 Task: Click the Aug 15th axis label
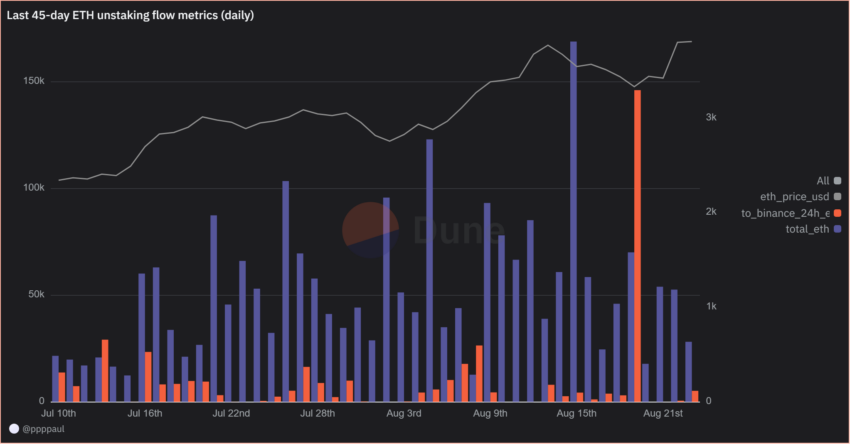576,414
